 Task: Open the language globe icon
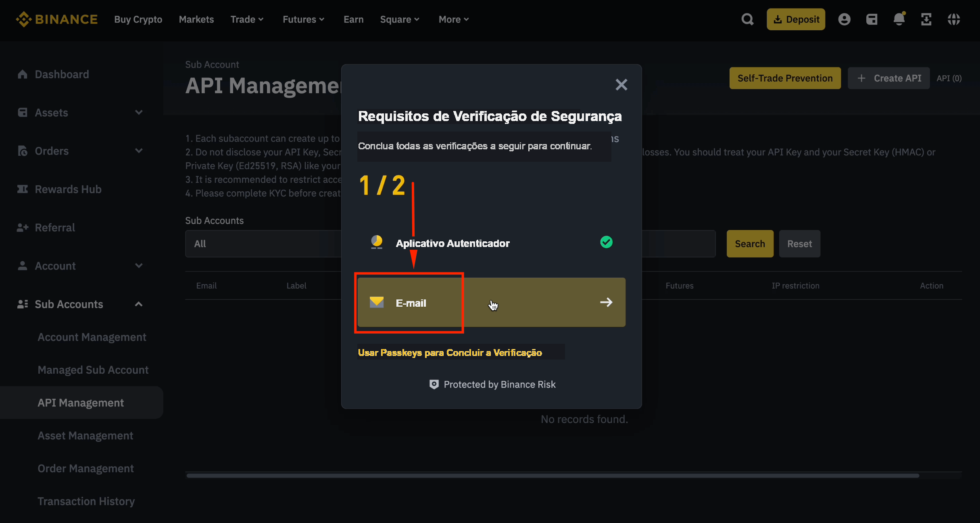tap(954, 19)
